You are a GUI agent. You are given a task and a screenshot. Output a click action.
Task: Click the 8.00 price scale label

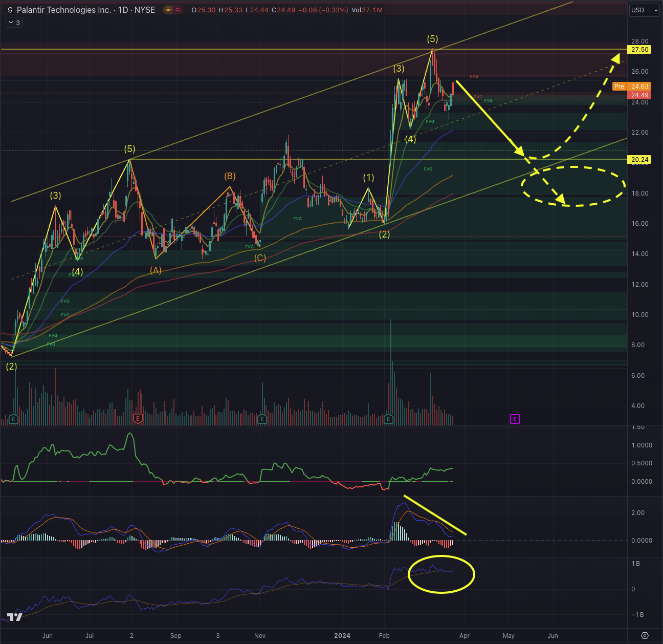coord(638,345)
